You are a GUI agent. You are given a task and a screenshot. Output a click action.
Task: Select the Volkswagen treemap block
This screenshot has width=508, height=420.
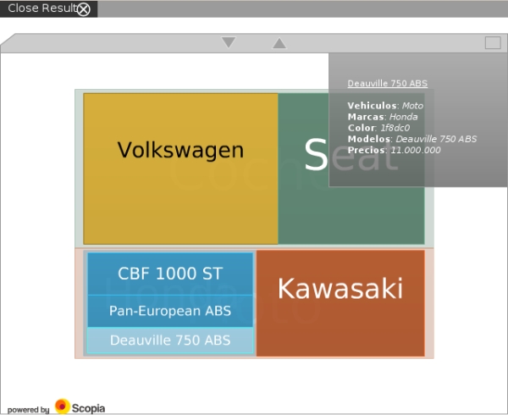[x=180, y=169]
